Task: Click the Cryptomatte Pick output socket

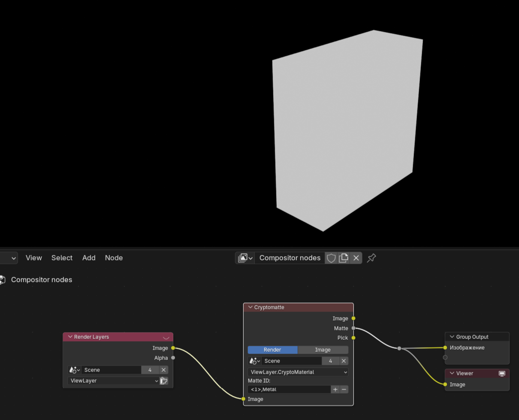Action: pyautogui.click(x=353, y=338)
